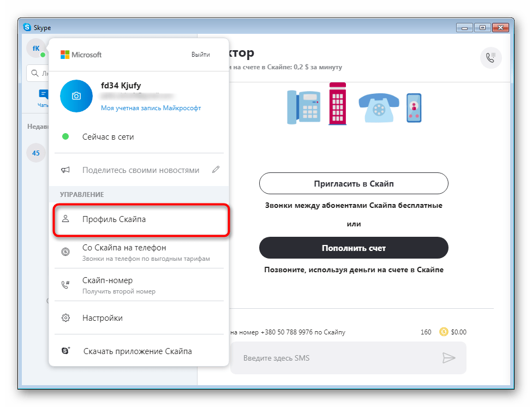Click the Microsoft logo

pyautogui.click(x=81, y=55)
